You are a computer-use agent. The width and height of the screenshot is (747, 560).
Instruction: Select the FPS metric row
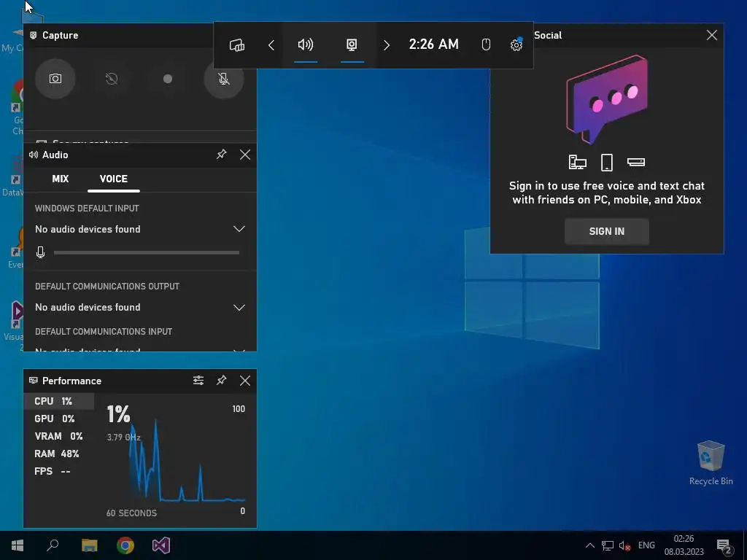pos(59,472)
